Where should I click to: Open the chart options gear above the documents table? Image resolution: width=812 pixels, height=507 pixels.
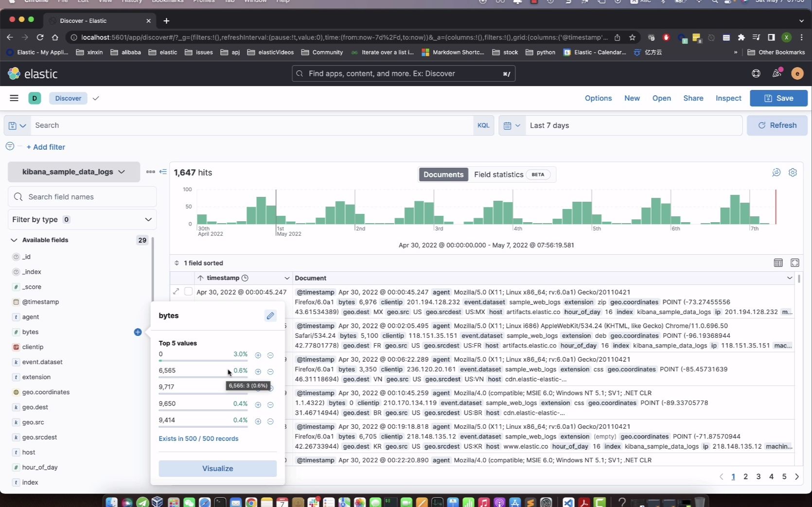(x=793, y=173)
